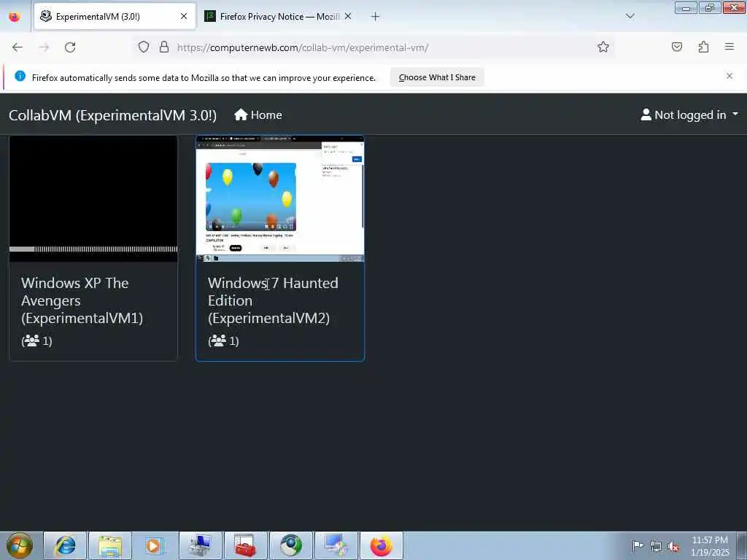Close the ExperimentalVM (3.0!) tab
Viewport: 747px width, 560px height.
pyautogui.click(x=184, y=16)
